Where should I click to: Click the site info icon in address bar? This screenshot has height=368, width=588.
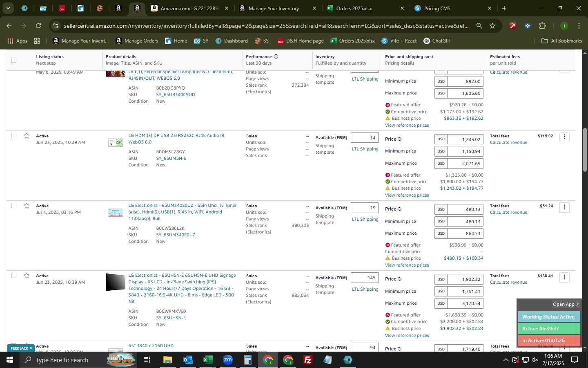tap(56, 26)
